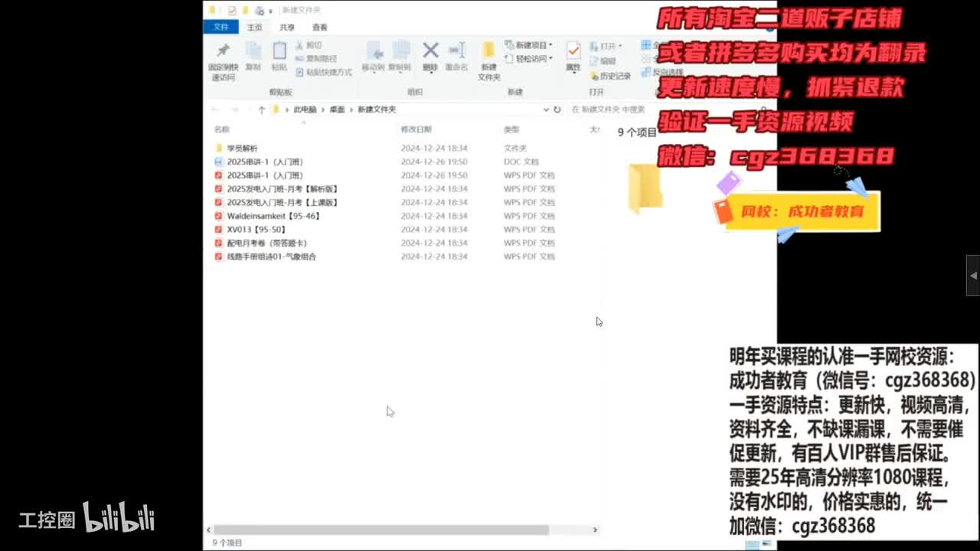
Task: Open 历史记录 (history) in ribbon
Action: [x=610, y=76]
